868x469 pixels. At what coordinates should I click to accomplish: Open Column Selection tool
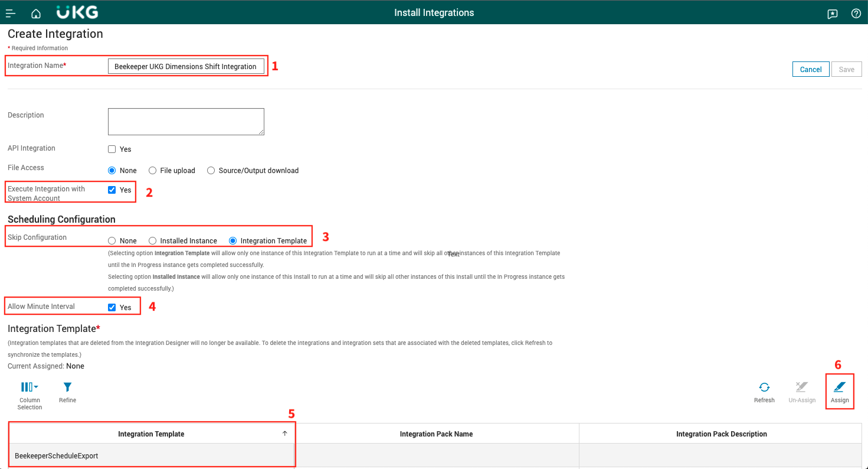30,395
